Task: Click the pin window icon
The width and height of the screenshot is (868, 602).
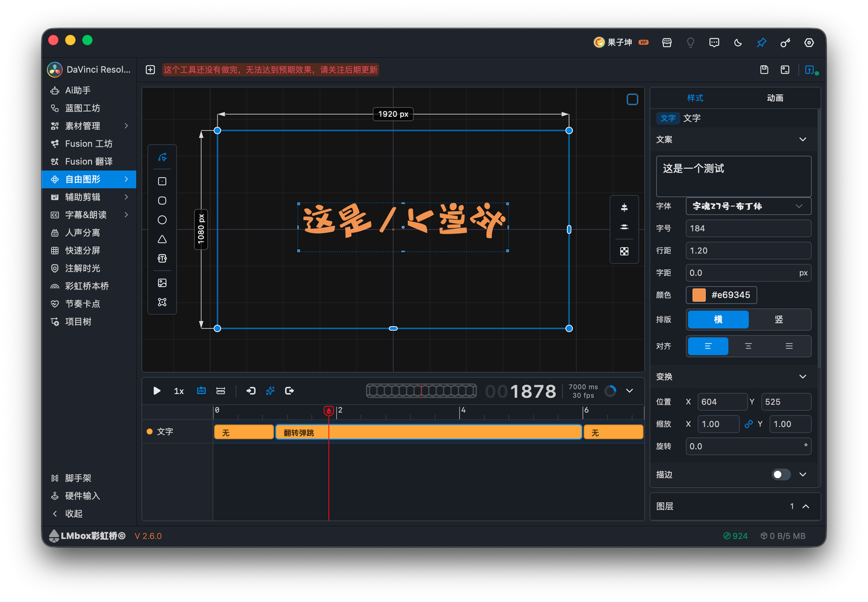Action: tap(762, 42)
